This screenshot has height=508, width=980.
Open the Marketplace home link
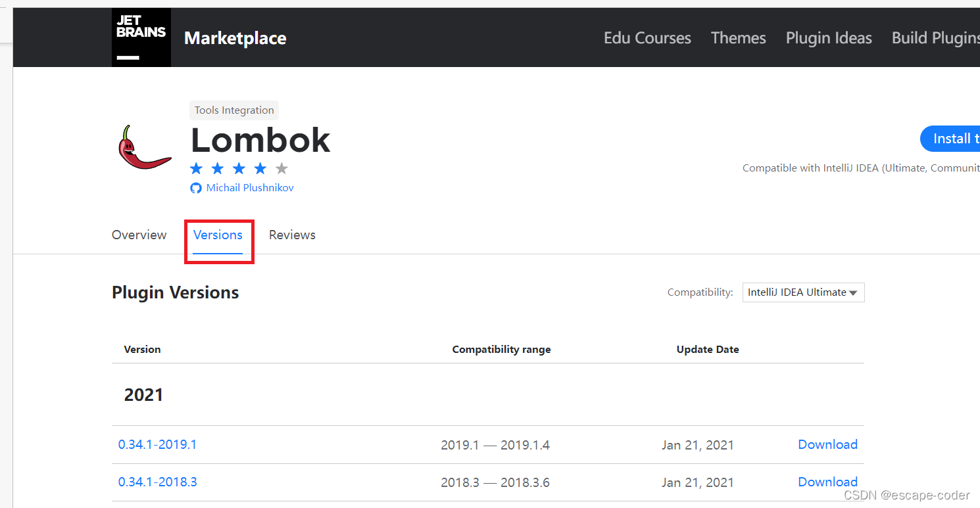235,38
